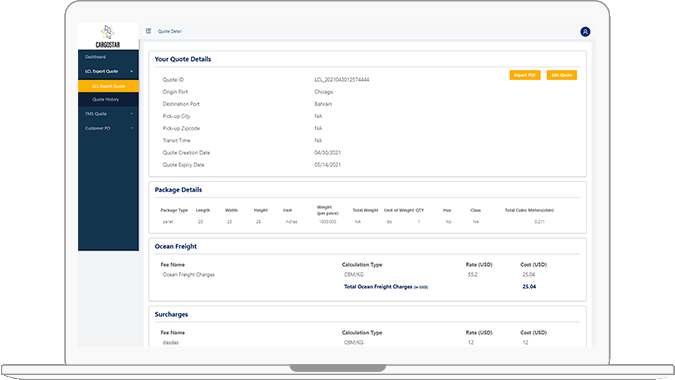Click the Ocean Freight heading
675x380 pixels.
click(176, 247)
